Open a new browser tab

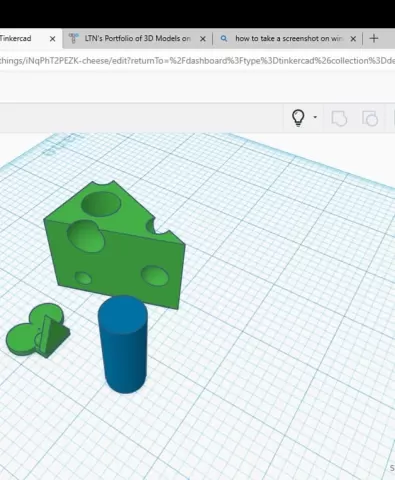tap(374, 39)
